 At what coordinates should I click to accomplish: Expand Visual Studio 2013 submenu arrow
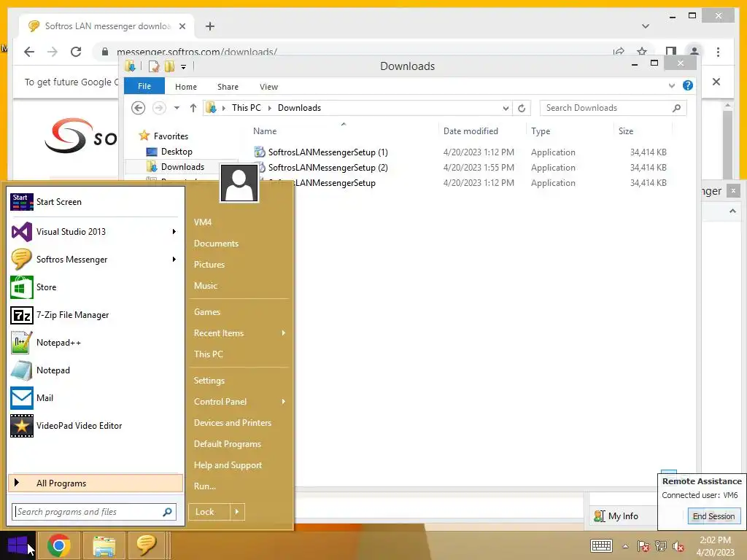click(x=174, y=232)
